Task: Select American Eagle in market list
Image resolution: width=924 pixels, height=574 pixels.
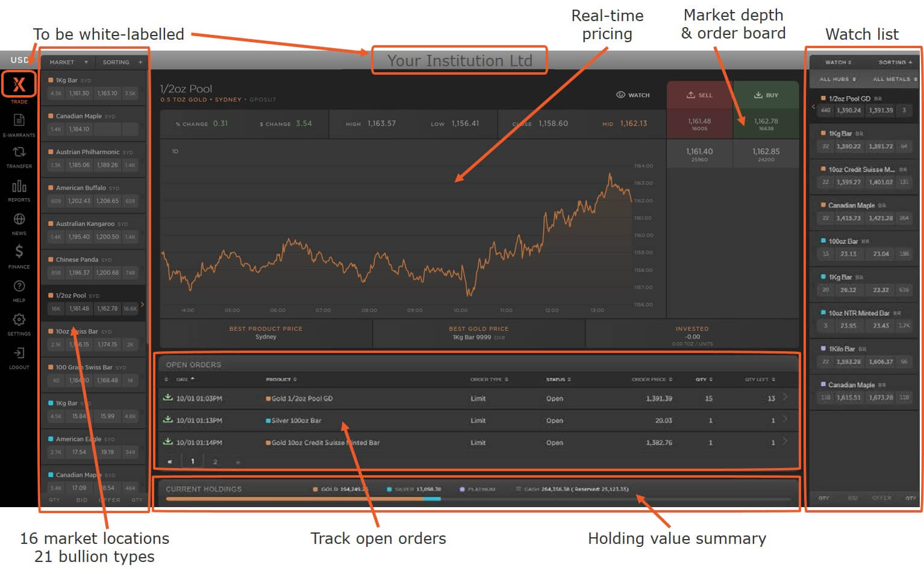Action: pyautogui.click(x=93, y=446)
